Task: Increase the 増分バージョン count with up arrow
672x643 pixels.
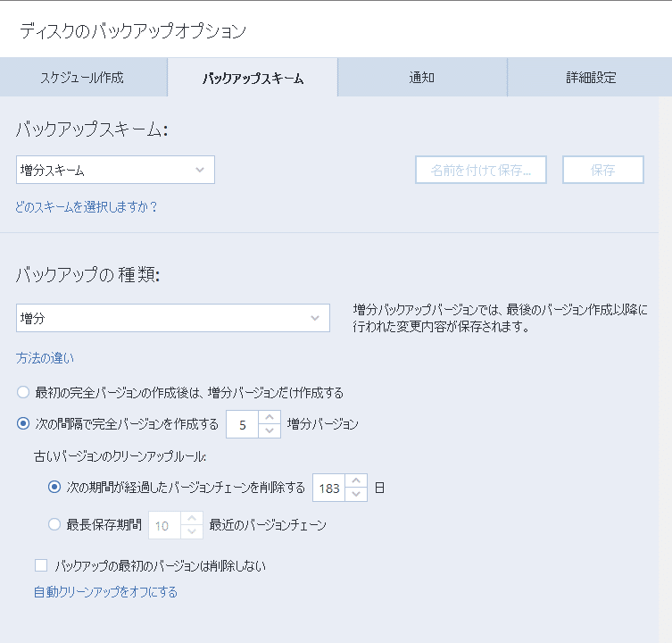Action: click(270, 417)
